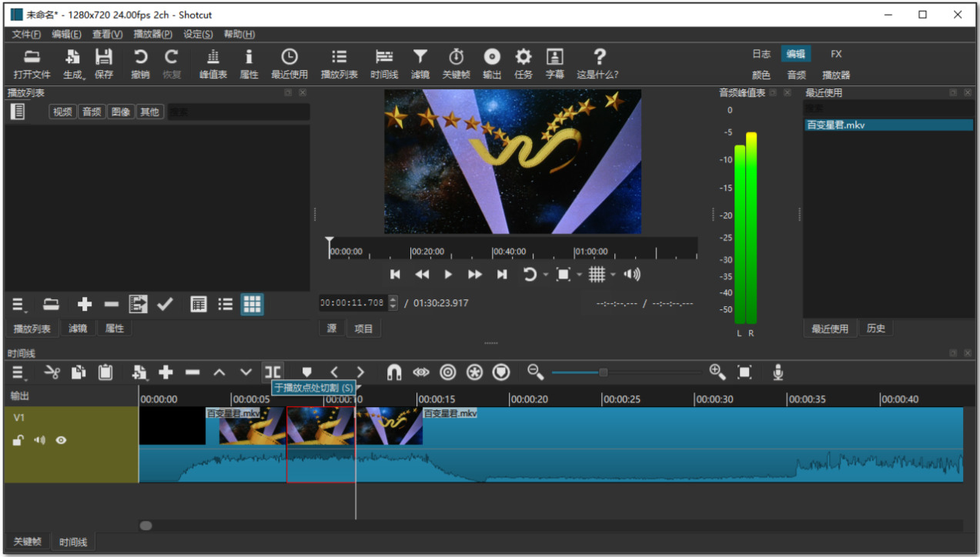The image size is (980, 557).
Task: Click the player volume speaker icon
Action: 632,275
